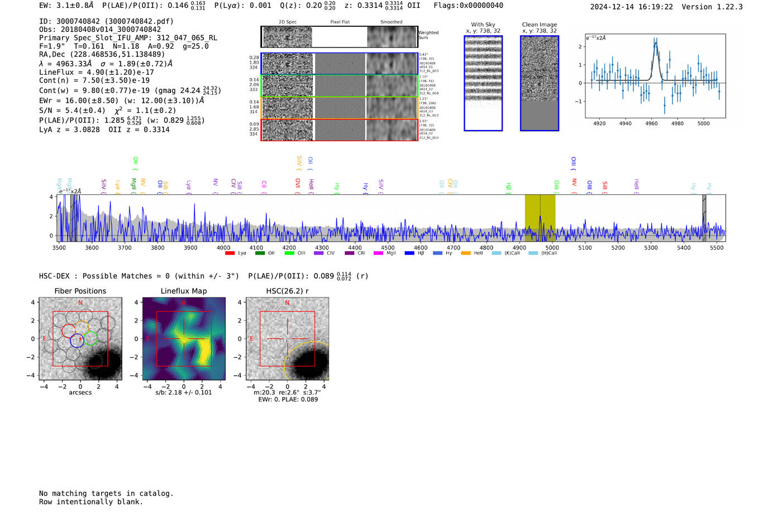
Task: Click the red Lyα legend swatch
Action: click(x=230, y=253)
